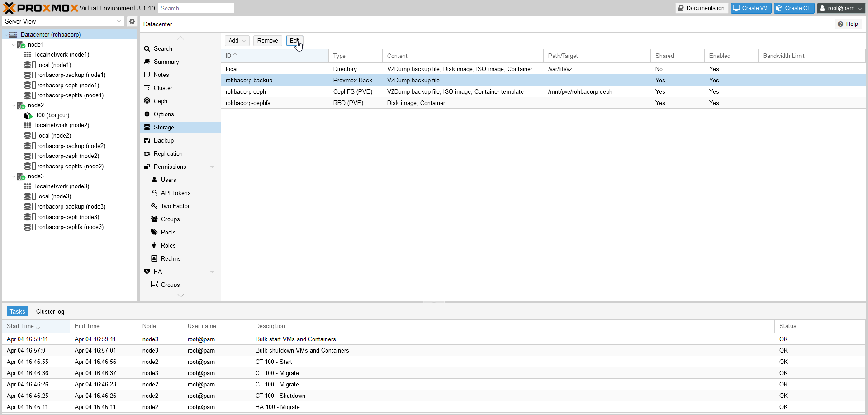The image size is (868, 415).
Task: Sort tasks by Start Time column
Action: 36,326
